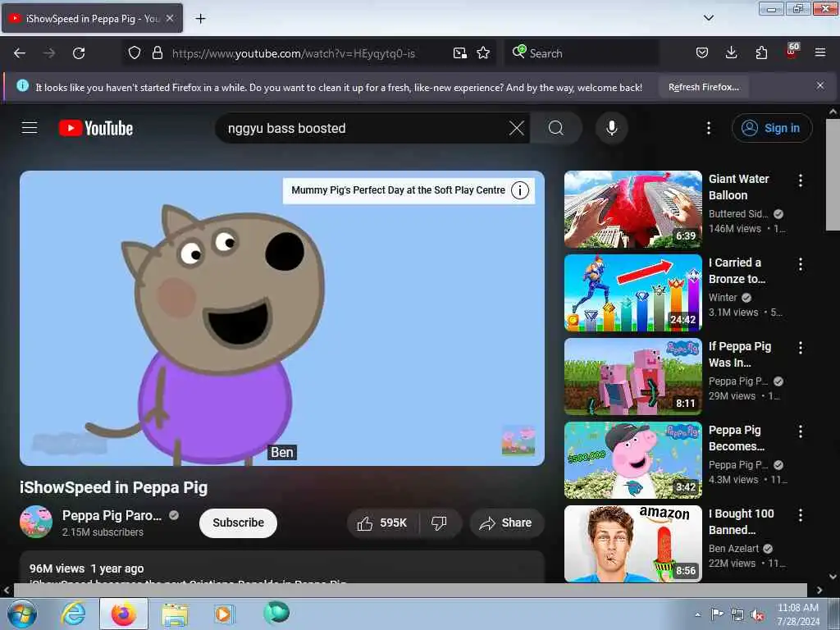Open Peppa Pig Paro... channel name

point(112,515)
